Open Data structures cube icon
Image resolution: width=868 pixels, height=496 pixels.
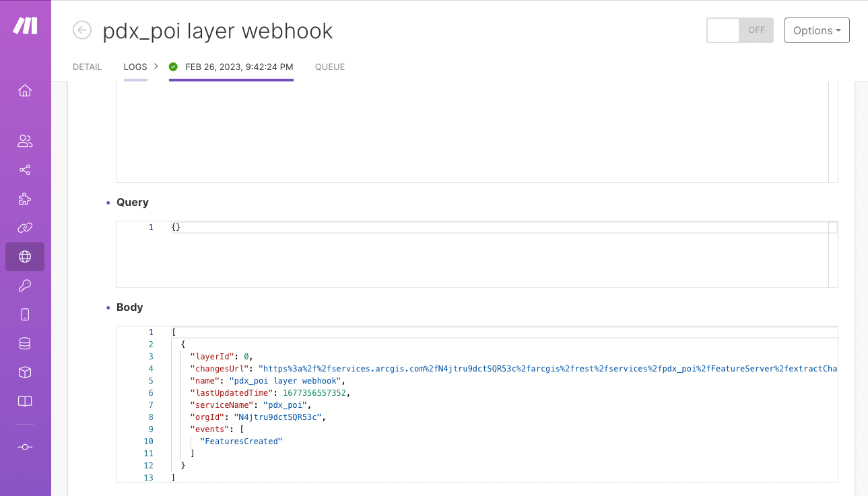coord(25,372)
